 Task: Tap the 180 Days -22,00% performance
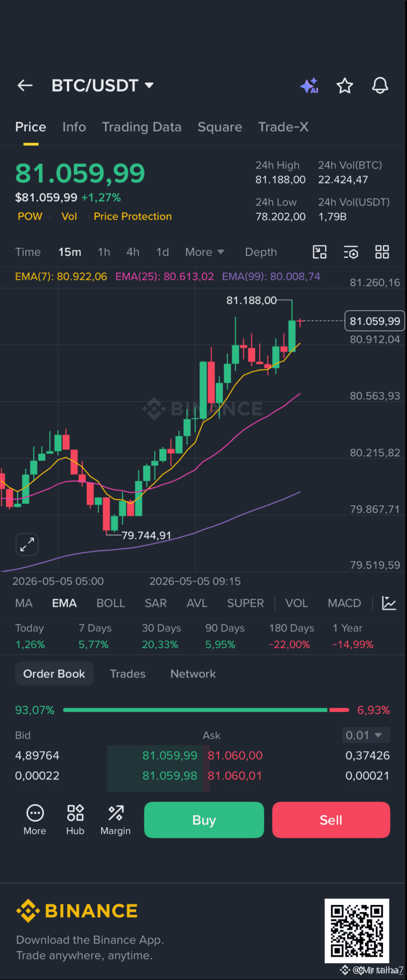click(291, 636)
